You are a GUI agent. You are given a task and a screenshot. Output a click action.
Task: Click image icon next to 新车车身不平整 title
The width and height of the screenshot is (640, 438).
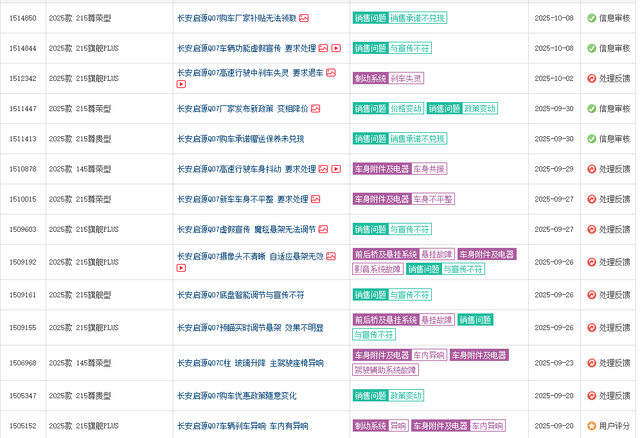click(316, 199)
